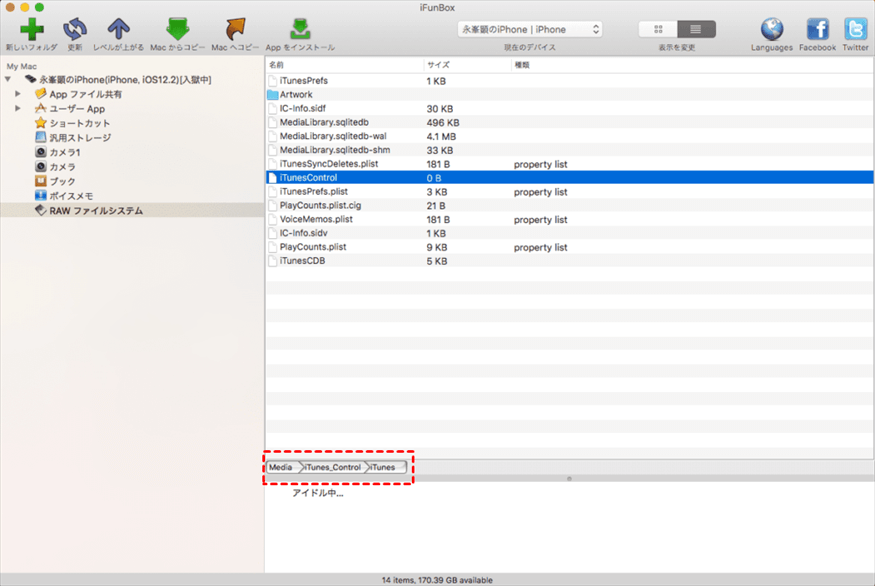Open the Twitter icon in the toolbar
This screenshot has height=586, width=875.
coord(855,28)
